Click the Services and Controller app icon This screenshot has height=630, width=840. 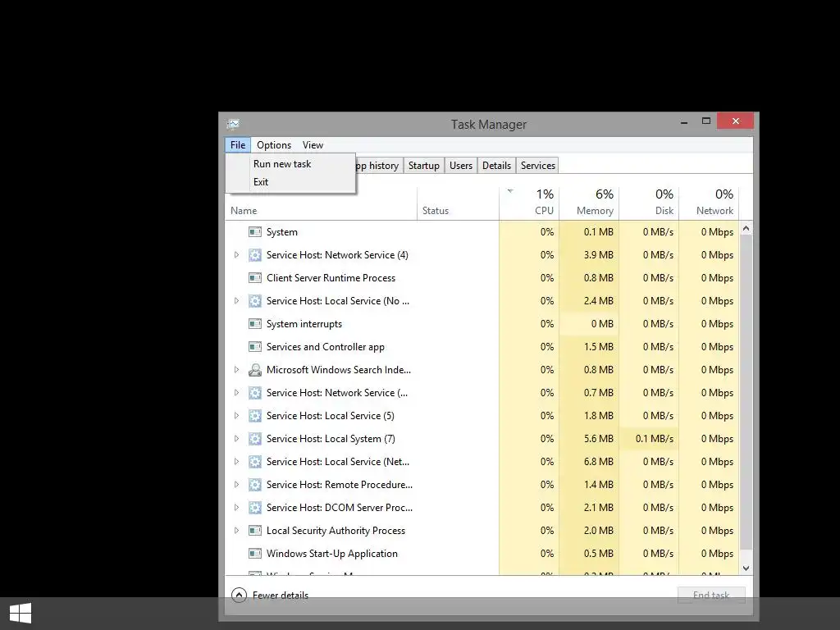(x=255, y=347)
